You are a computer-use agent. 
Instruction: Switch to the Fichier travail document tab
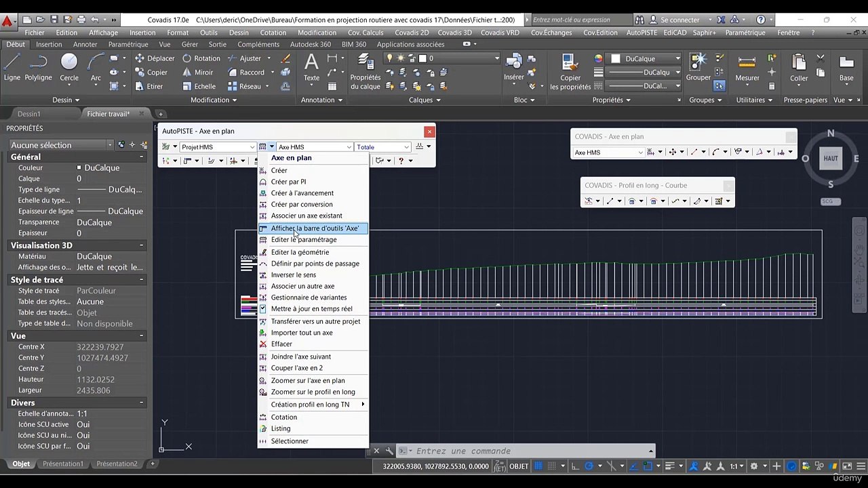click(x=108, y=114)
